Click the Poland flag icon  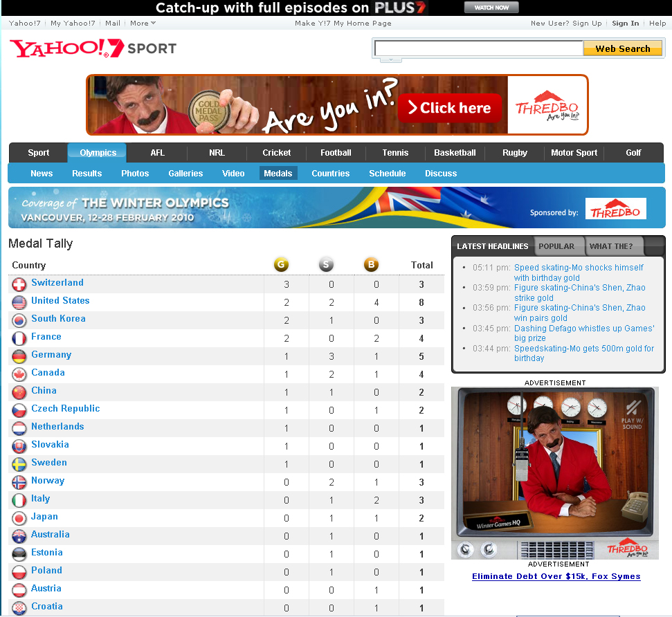19,573
